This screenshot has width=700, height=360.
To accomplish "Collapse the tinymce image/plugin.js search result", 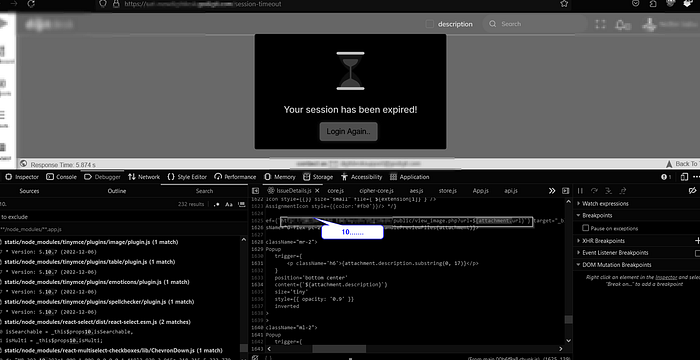I will (x=91, y=242).
